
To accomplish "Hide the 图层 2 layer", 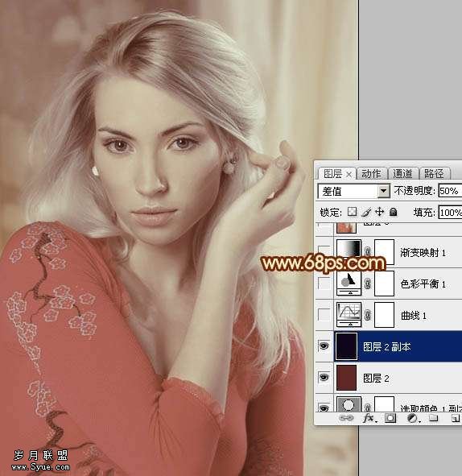I will point(324,378).
